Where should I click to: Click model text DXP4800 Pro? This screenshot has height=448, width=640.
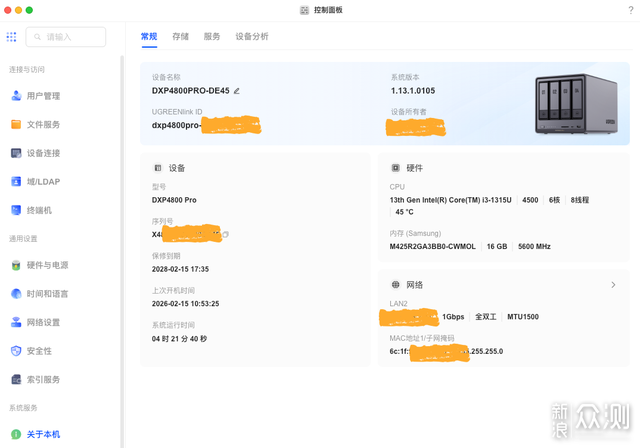[x=174, y=200]
